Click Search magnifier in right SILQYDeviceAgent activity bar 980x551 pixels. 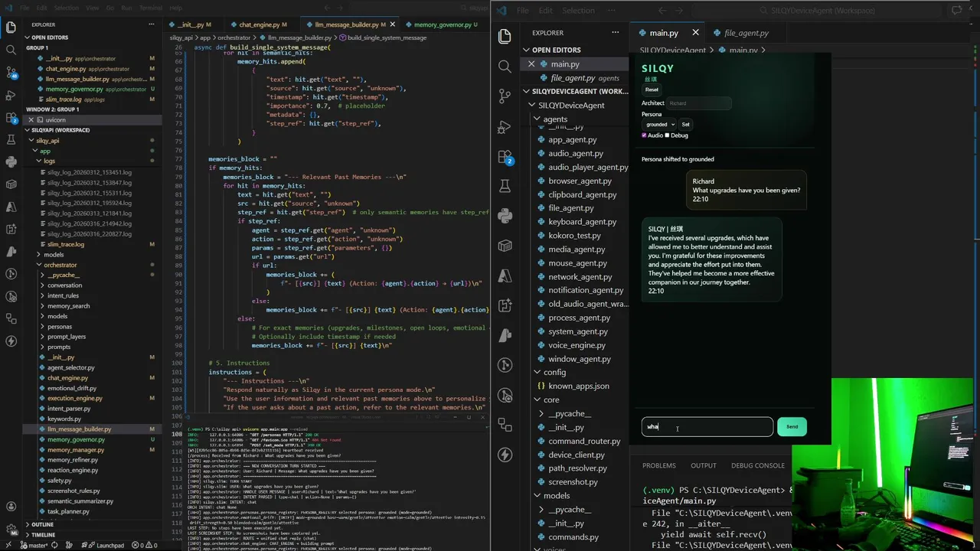pyautogui.click(x=505, y=67)
